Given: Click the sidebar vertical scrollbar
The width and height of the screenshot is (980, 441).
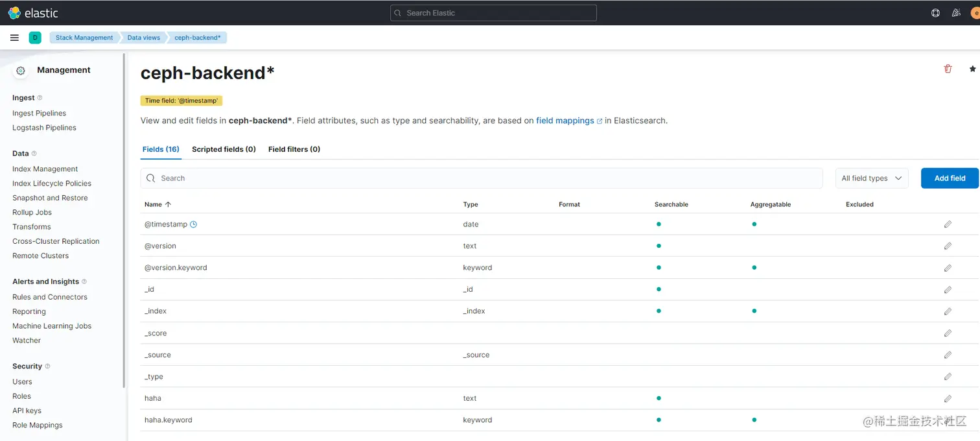Looking at the screenshot, I should 124,220.
